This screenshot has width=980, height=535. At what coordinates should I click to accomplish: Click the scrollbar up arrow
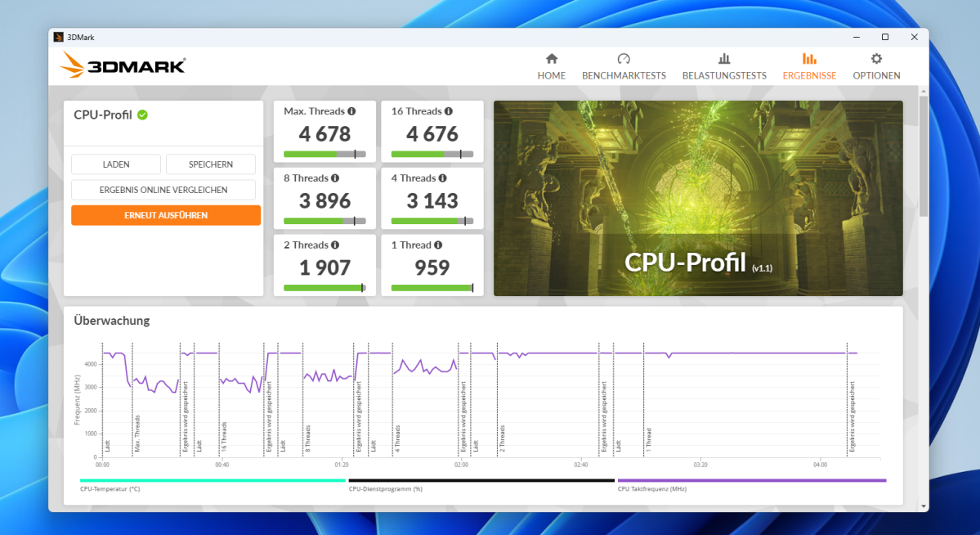923,92
